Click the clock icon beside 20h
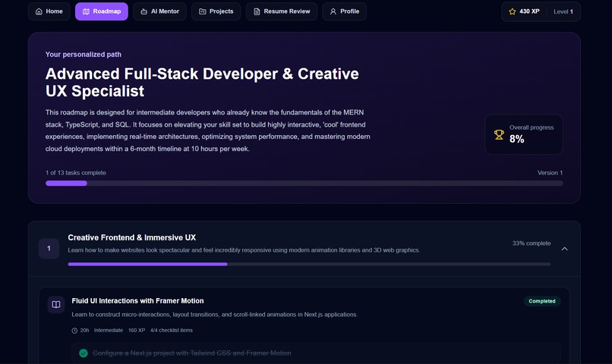Screen dimensions: 612x364 click(74, 331)
